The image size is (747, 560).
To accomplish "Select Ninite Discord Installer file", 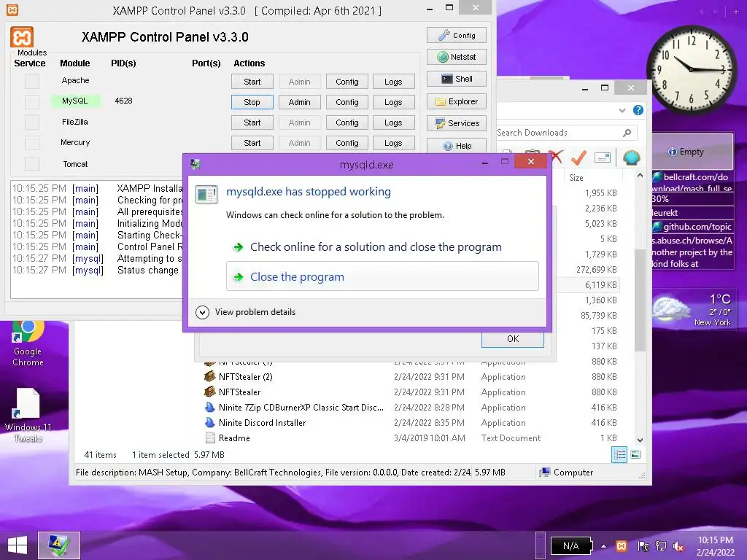I will 262,423.
